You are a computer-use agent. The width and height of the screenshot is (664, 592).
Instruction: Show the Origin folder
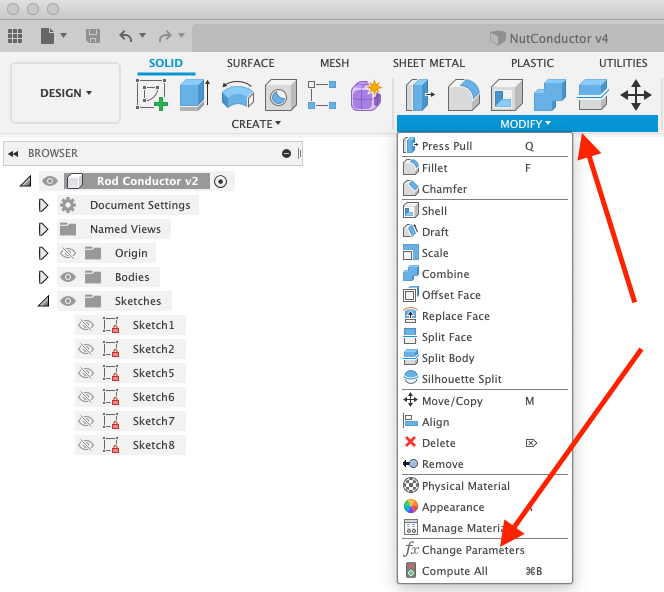(68, 253)
